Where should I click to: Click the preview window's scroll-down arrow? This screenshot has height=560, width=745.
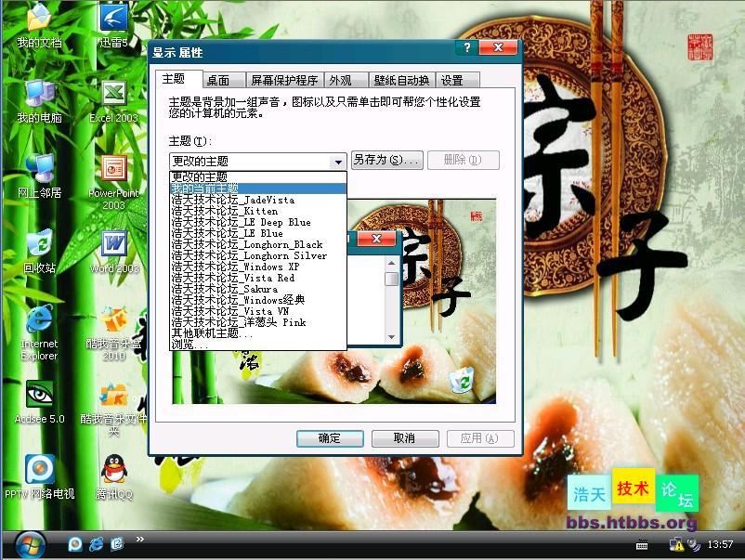[x=391, y=337]
